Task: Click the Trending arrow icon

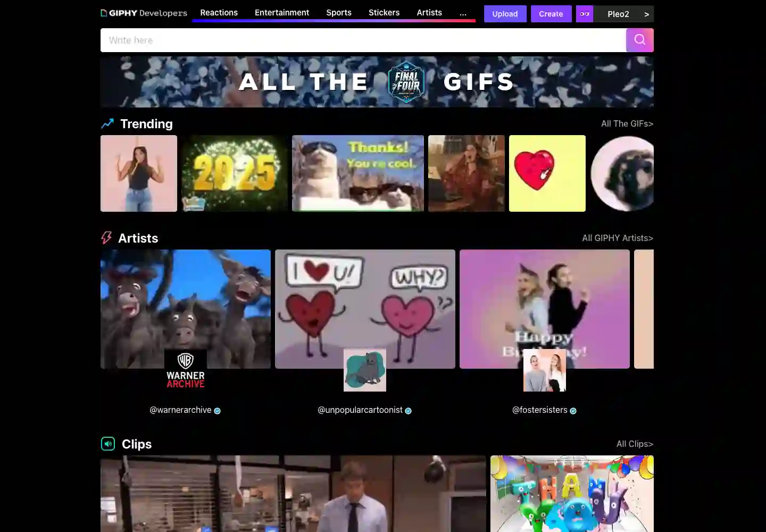Action: (107, 123)
